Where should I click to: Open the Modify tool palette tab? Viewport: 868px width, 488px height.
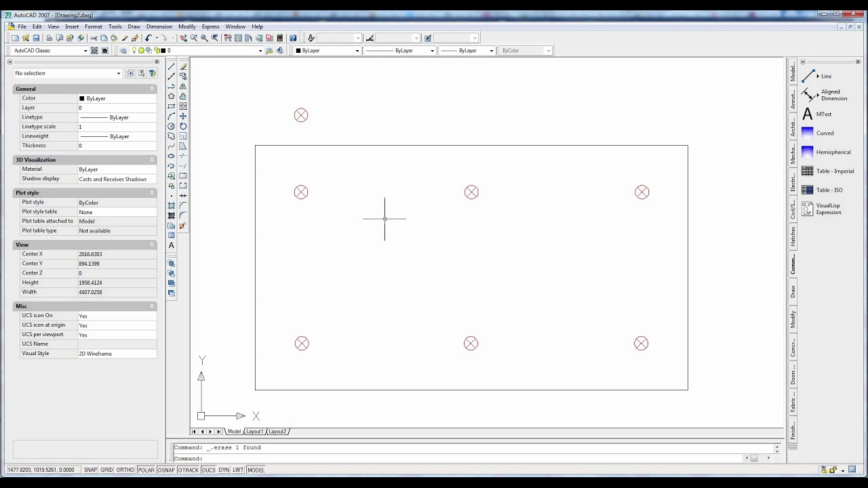tap(793, 320)
